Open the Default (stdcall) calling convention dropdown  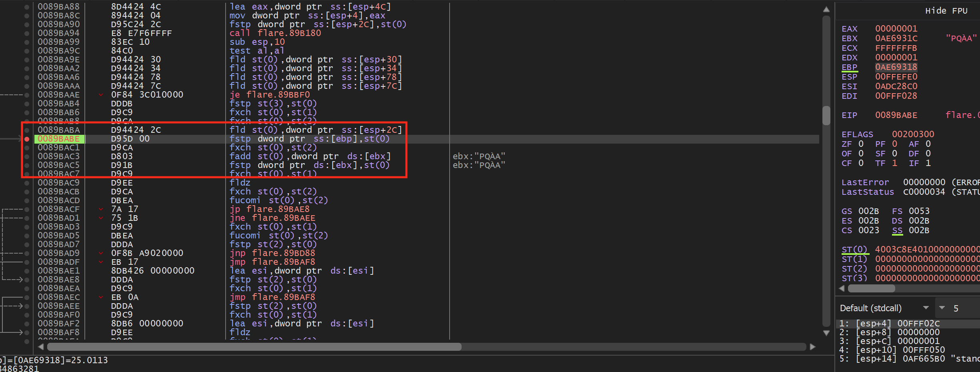pyautogui.click(x=885, y=308)
